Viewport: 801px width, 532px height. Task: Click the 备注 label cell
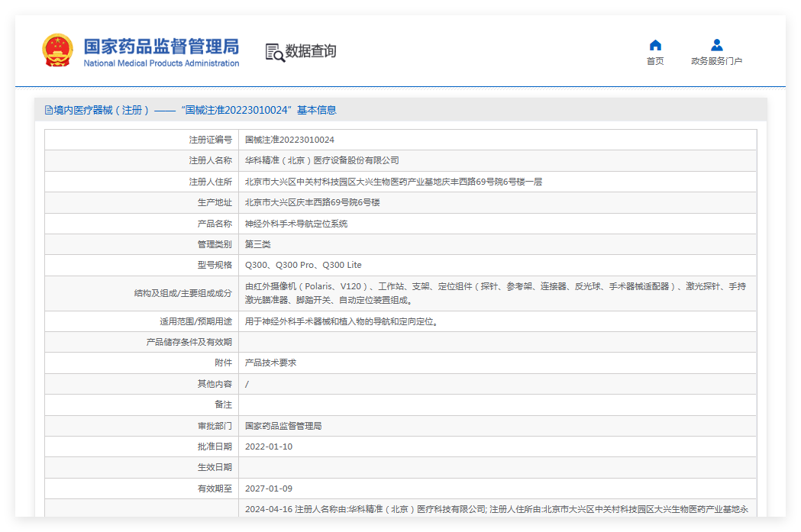point(141,405)
